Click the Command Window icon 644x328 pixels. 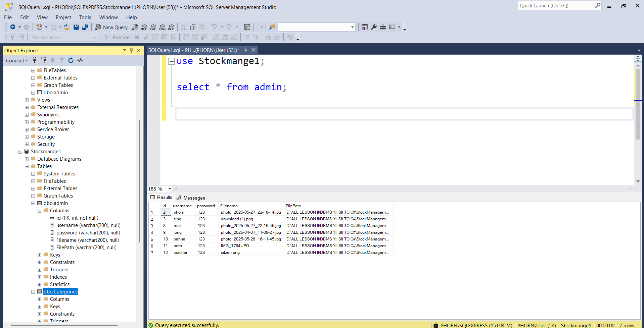point(392,27)
